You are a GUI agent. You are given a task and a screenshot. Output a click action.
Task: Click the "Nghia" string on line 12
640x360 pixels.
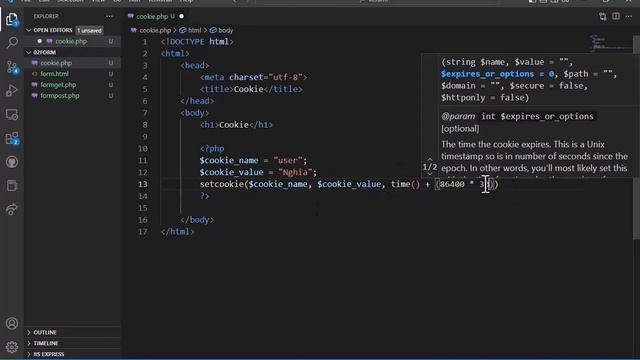296,172
